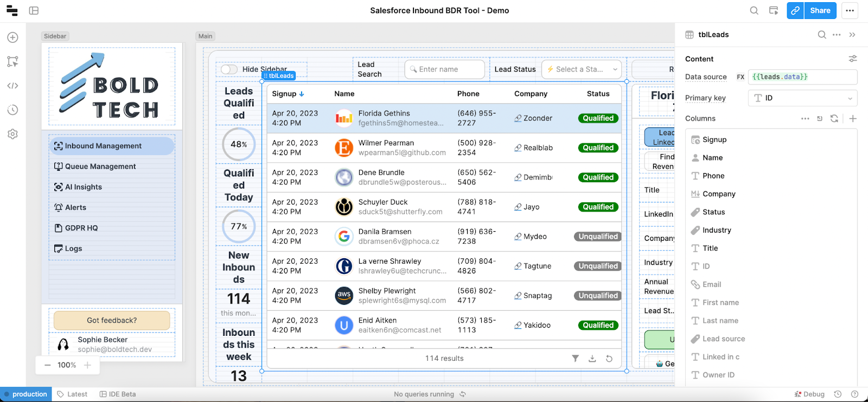Toggle the FX button for Data source
This screenshot has width=868, height=402.
click(741, 77)
